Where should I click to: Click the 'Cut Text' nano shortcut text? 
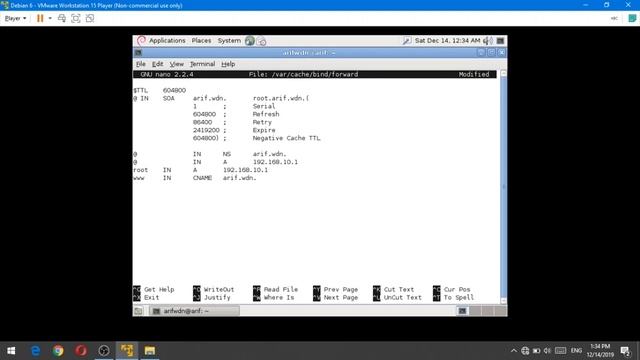pyautogui.click(x=399, y=289)
